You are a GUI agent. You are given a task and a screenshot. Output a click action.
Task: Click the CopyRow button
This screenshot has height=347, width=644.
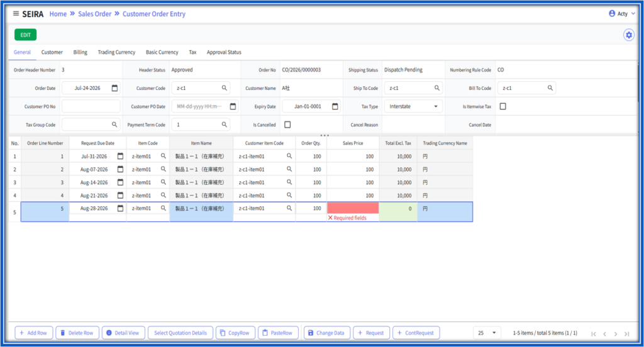coord(235,333)
